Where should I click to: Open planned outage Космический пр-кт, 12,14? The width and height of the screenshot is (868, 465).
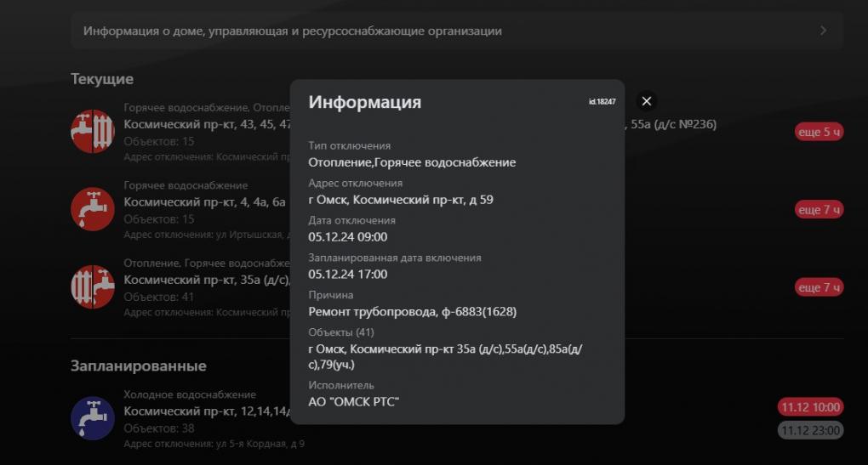207,411
